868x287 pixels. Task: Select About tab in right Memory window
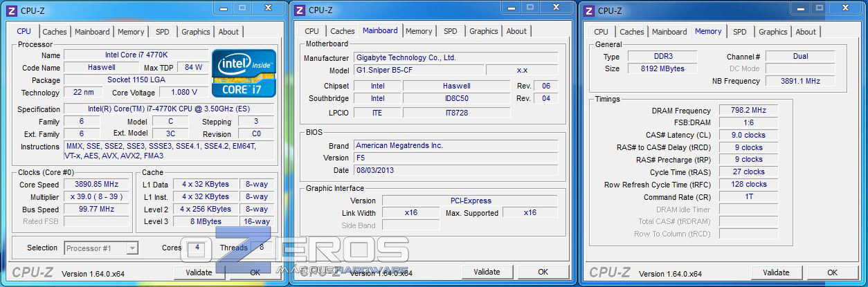click(806, 32)
